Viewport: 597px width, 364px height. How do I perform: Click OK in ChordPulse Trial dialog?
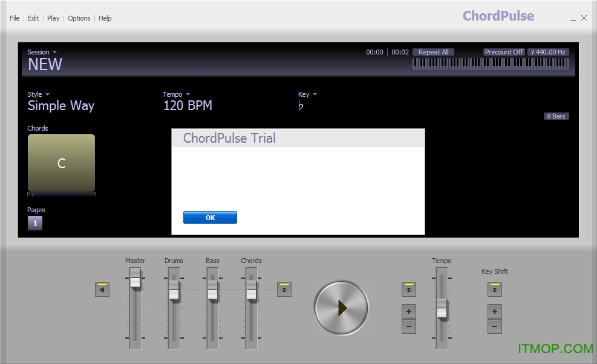(x=210, y=218)
